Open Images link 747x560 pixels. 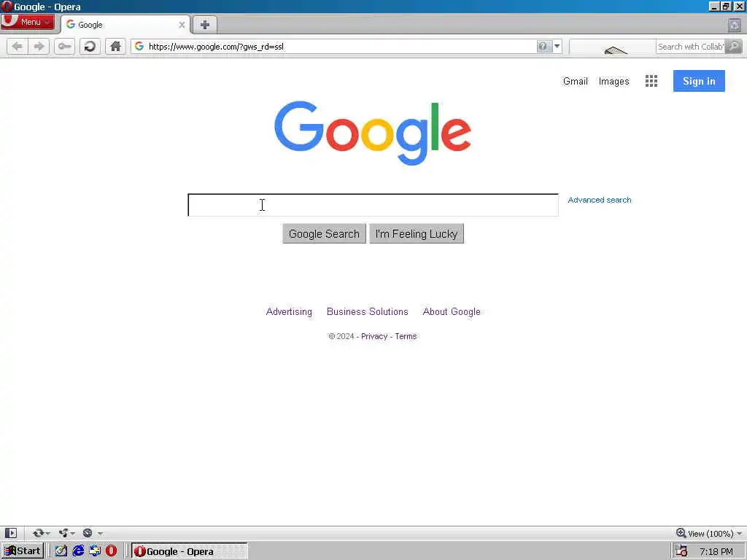pyautogui.click(x=614, y=82)
